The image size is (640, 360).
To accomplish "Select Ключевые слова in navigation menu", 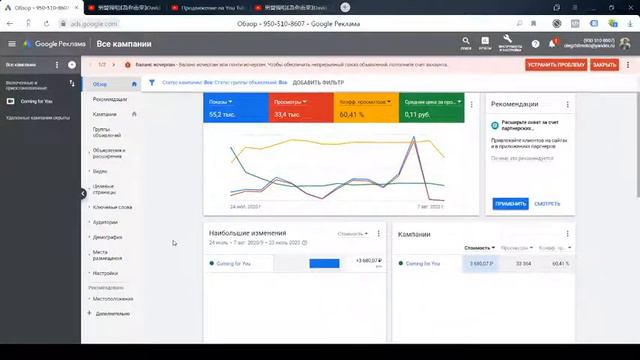I will click(112, 207).
